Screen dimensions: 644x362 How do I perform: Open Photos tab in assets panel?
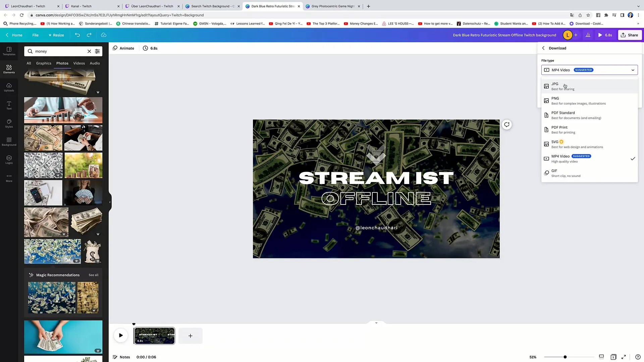point(62,63)
